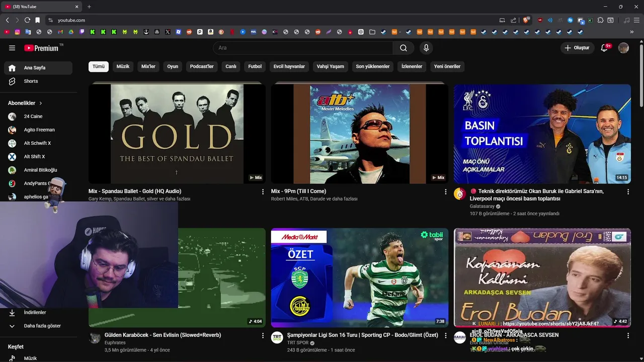Select the Tümü filter chip
This screenshot has width=644, height=362.
99,66
